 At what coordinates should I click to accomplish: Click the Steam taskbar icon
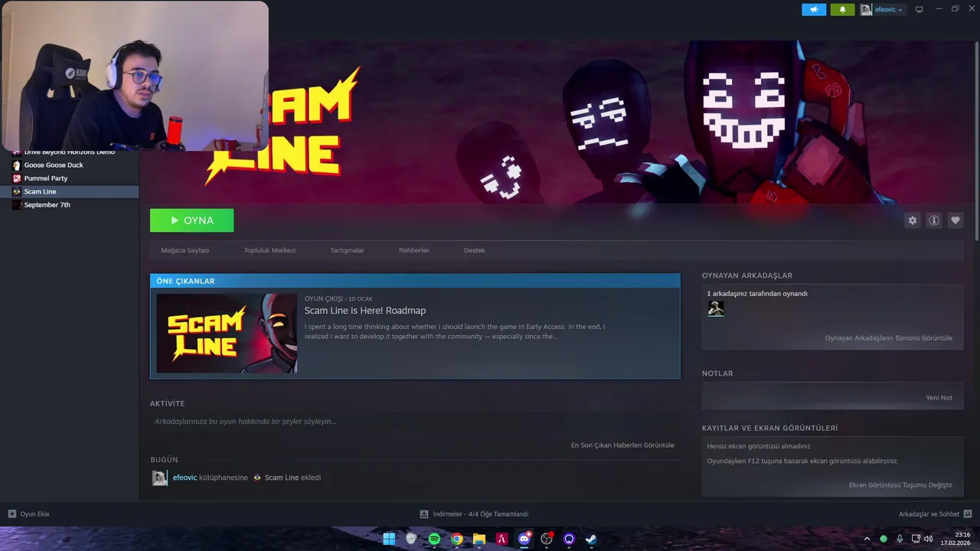pos(591,539)
